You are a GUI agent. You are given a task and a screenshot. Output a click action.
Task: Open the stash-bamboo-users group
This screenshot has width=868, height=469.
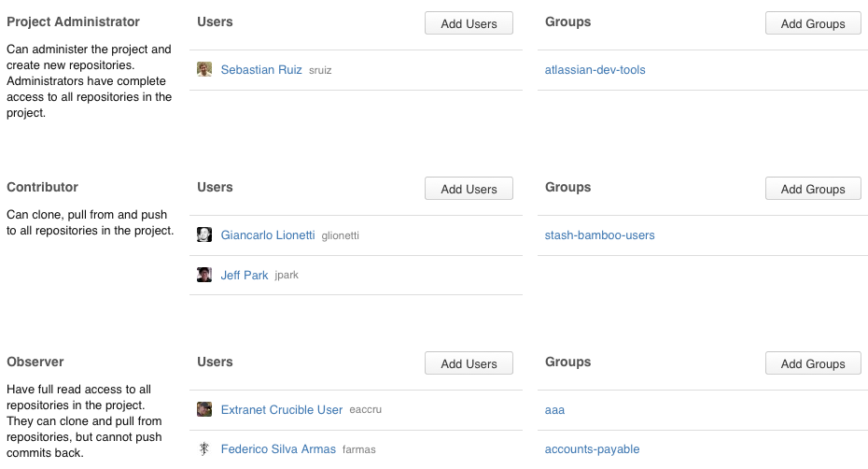pyautogui.click(x=599, y=235)
